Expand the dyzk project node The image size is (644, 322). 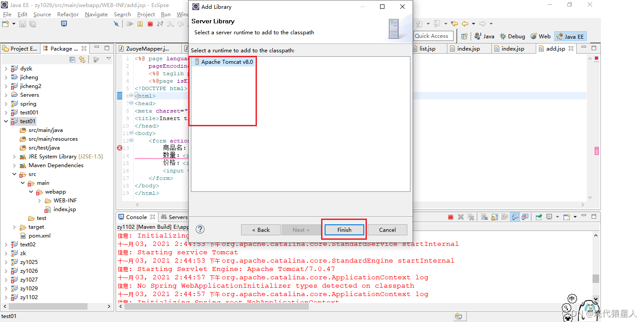[x=6, y=69]
